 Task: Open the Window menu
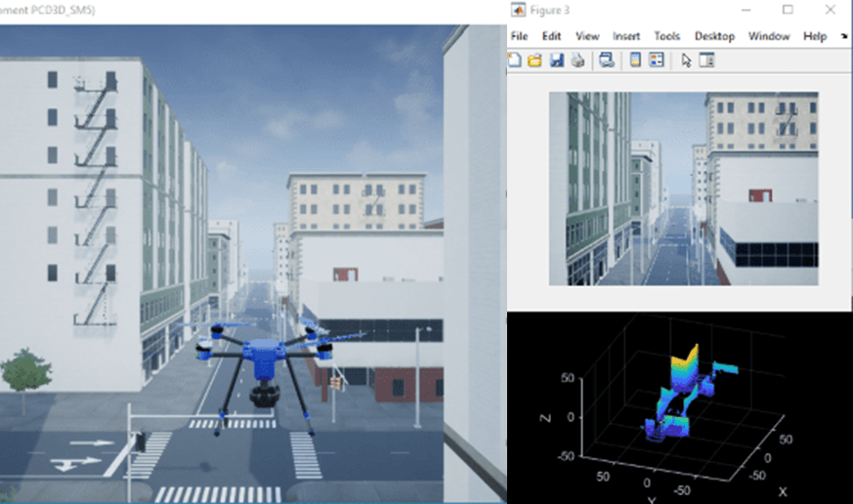pos(769,36)
